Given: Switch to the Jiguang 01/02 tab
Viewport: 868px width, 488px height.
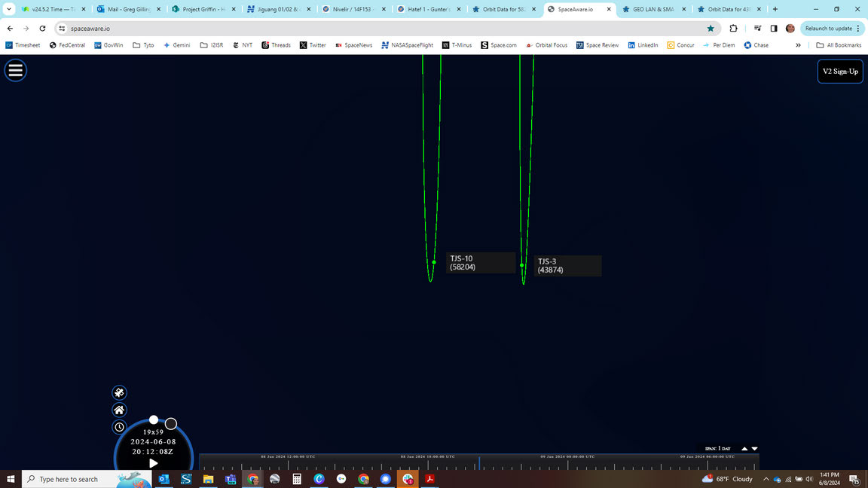Looking at the screenshot, I should [279, 9].
